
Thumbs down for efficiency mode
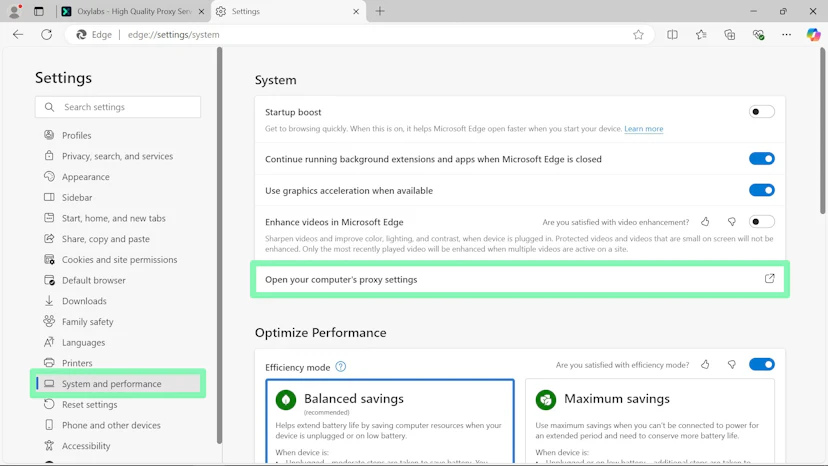[x=731, y=364]
